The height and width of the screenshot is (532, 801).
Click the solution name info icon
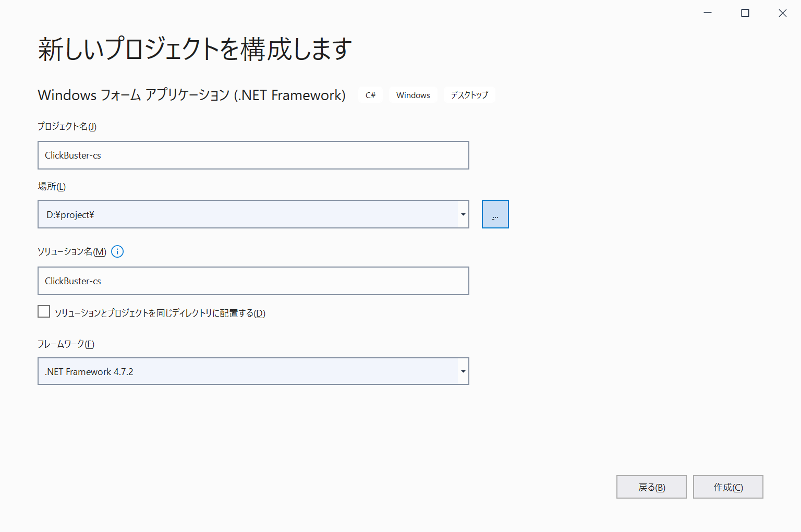pyautogui.click(x=117, y=251)
